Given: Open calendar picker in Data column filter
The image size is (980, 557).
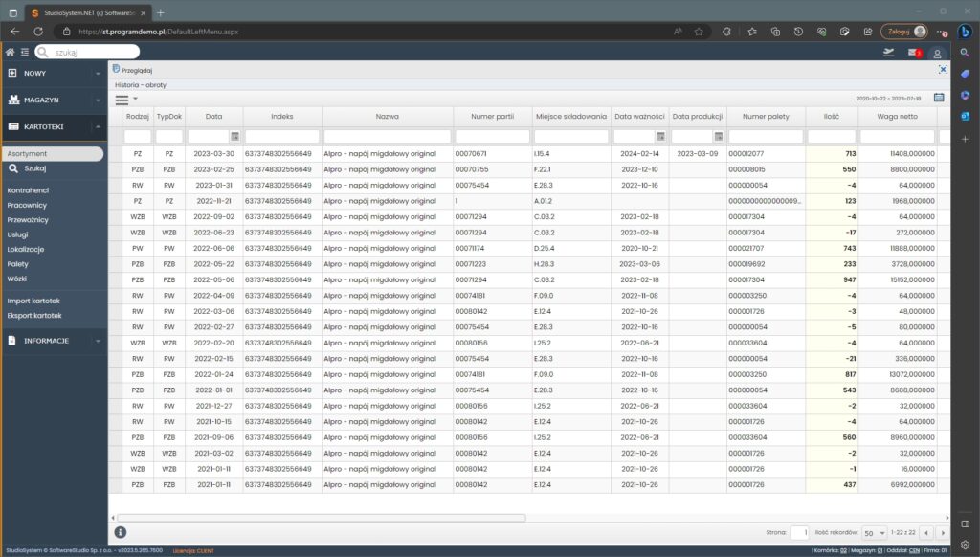Looking at the screenshot, I should pos(234,137).
